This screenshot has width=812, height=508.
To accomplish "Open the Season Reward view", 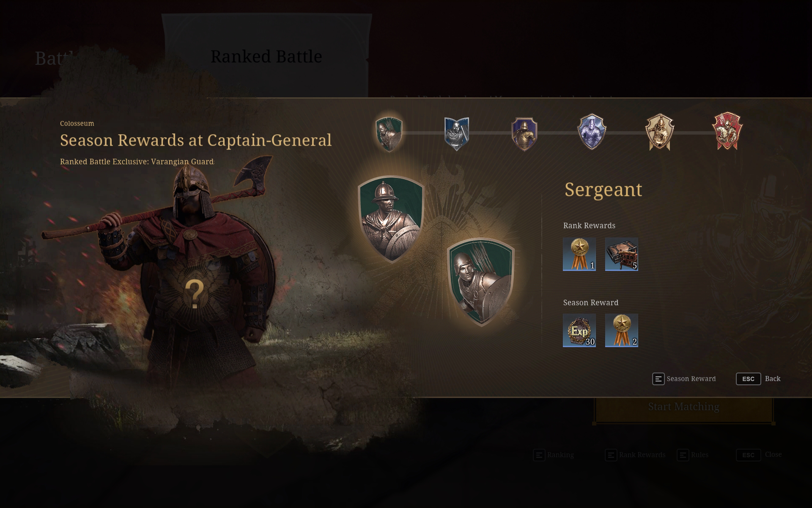I will 684,379.
